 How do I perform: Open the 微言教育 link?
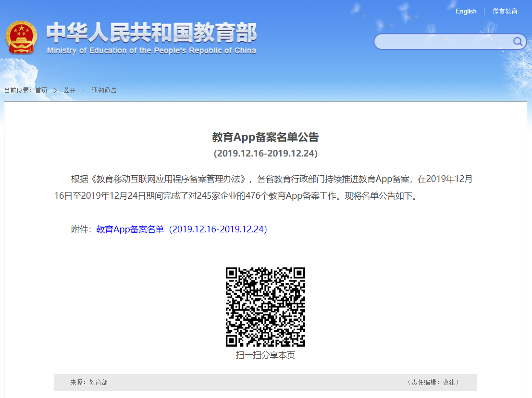point(505,11)
